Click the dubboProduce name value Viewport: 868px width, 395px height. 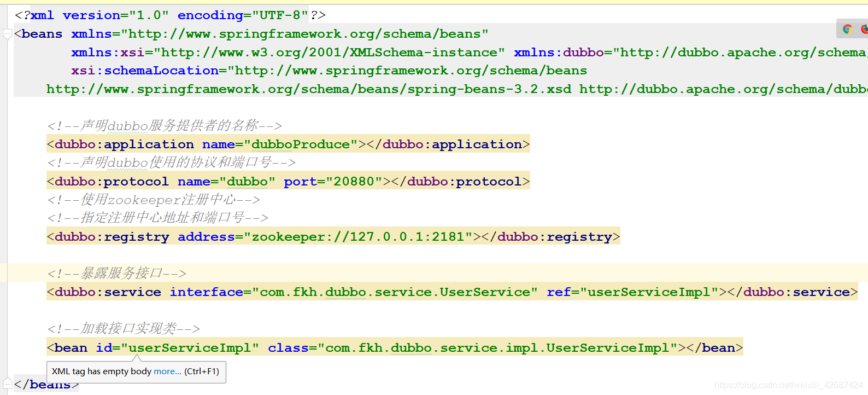[301, 144]
